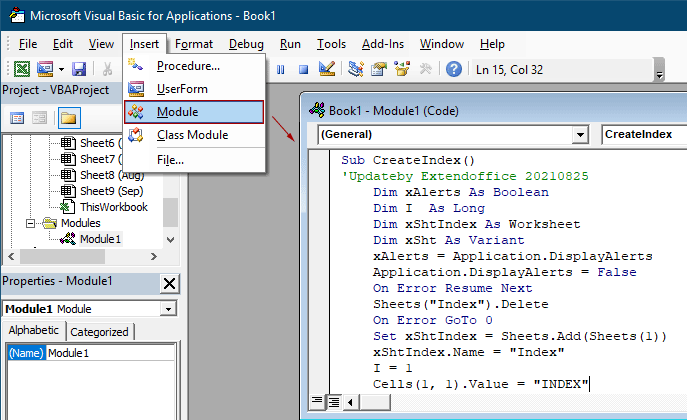Open the (General) object dropdown
The image size is (687, 420).
580,134
